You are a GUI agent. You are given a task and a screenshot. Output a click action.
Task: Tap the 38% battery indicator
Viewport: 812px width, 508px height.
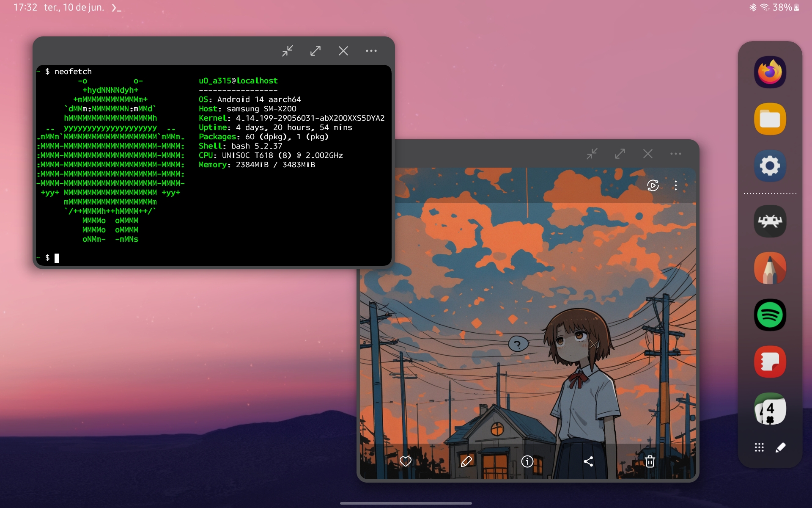click(786, 8)
